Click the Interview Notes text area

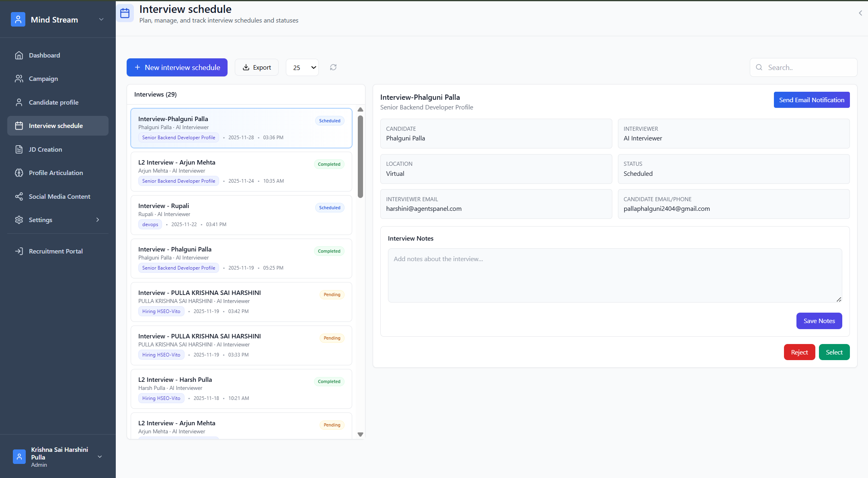[x=614, y=275]
